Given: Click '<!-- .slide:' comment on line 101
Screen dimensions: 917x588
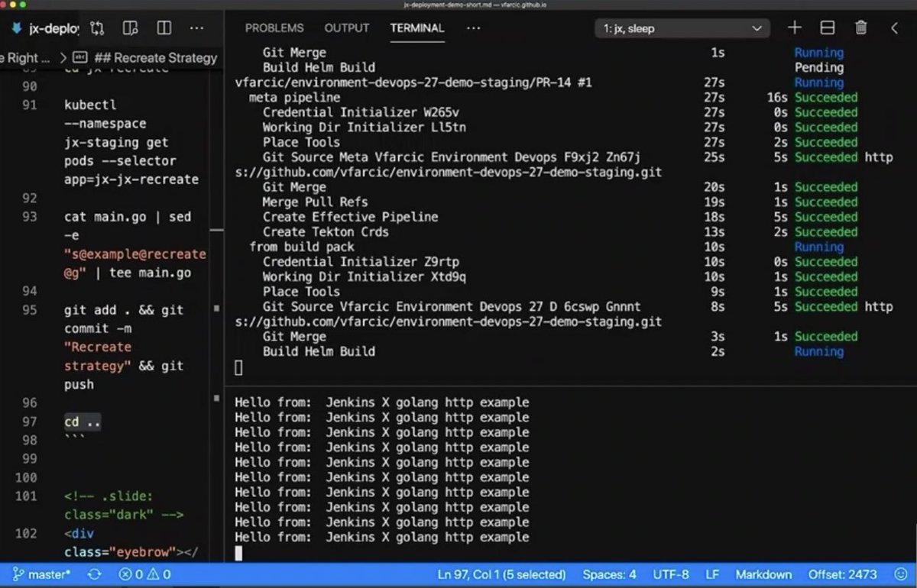Looking at the screenshot, I should click(109, 496).
